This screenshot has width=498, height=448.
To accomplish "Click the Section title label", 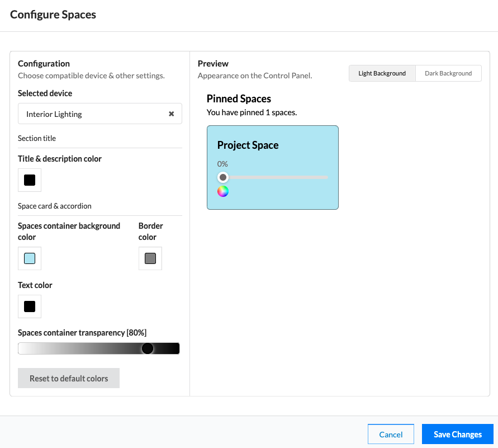I will 37,138.
